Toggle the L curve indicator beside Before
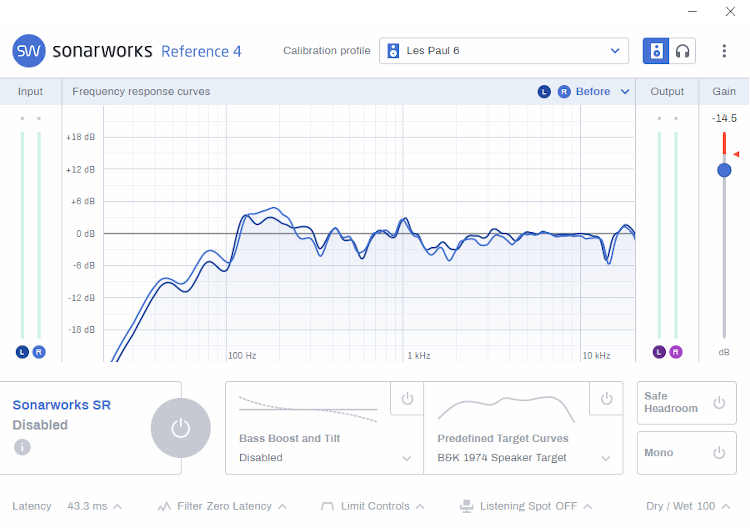Viewport: 750px width, 528px height. 544,91
